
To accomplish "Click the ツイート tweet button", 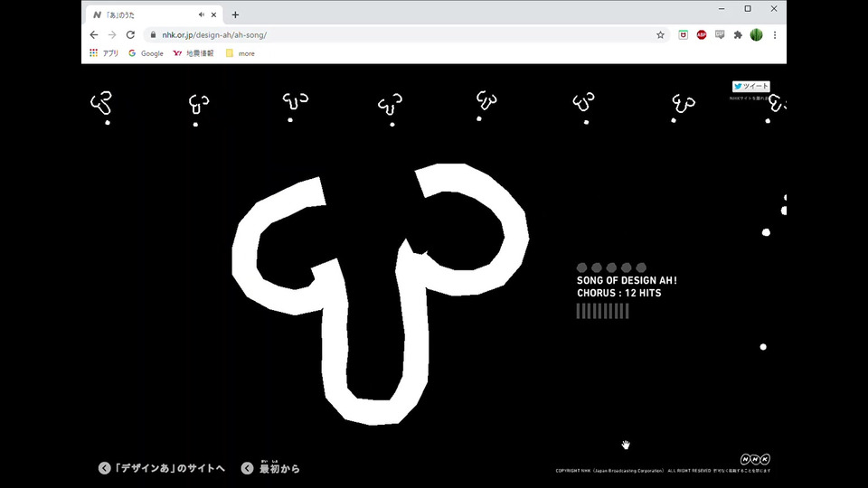I will coord(750,87).
